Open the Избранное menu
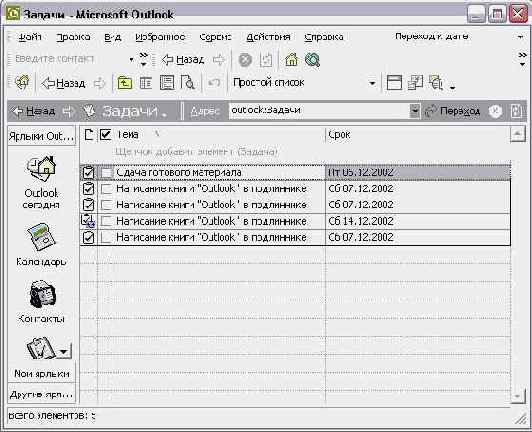The width and height of the screenshot is (532, 432). (x=160, y=37)
